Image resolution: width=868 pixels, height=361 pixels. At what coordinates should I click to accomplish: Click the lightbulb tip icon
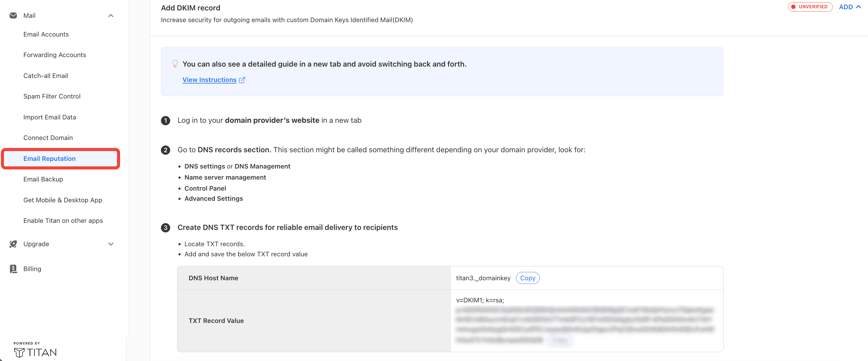click(175, 64)
